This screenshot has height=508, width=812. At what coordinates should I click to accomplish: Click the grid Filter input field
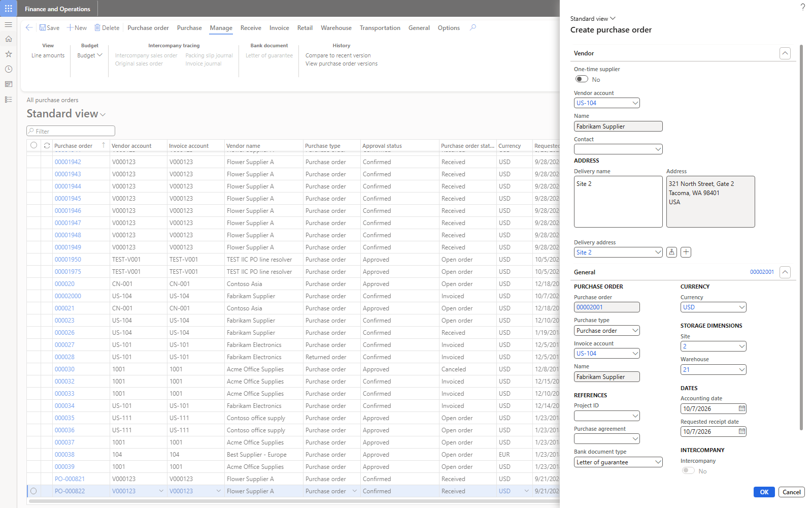point(71,131)
